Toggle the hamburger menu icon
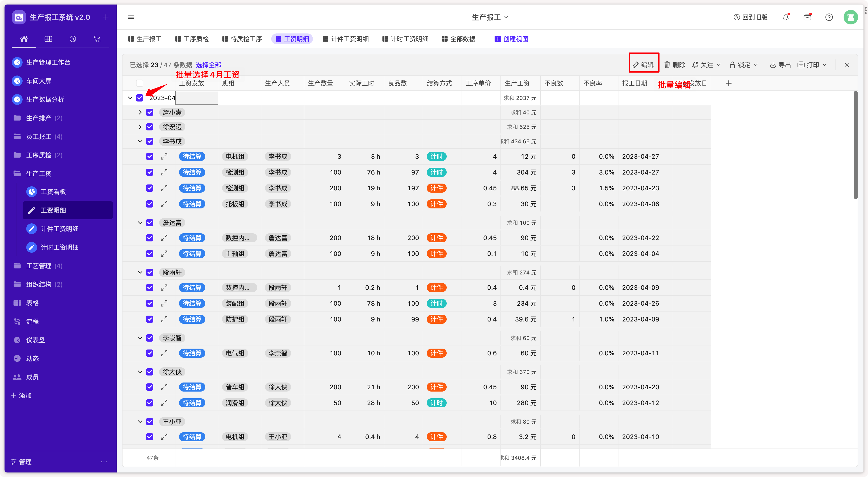The image size is (868, 477). (131, 17)
